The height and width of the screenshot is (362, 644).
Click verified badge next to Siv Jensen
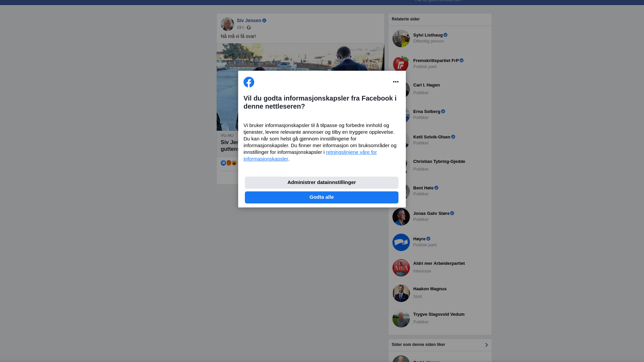(x=264, y=21)
